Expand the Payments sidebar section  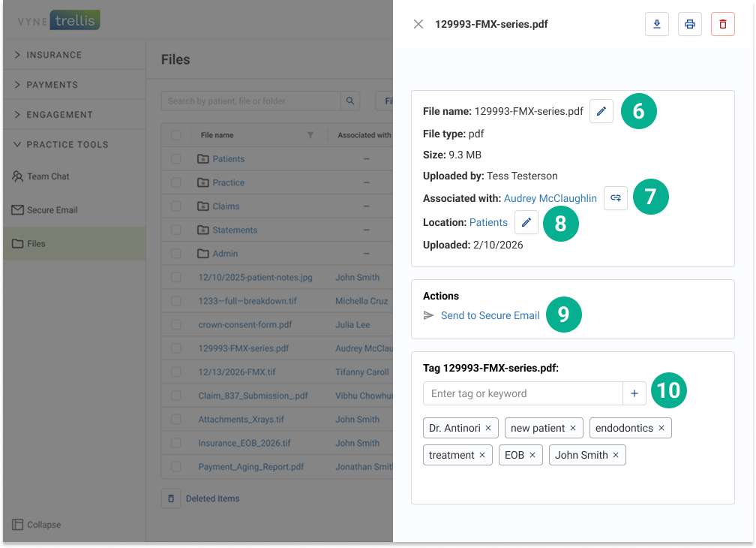[52, 85]
